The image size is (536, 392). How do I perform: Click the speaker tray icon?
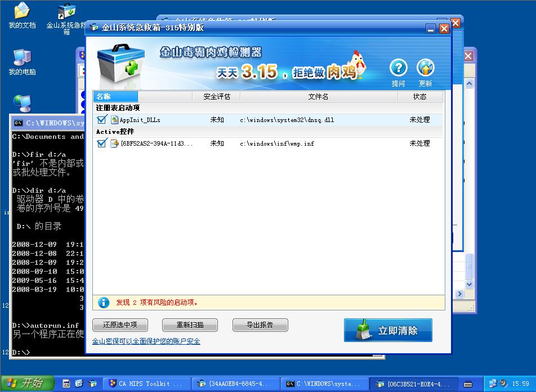tap(503, 384)
